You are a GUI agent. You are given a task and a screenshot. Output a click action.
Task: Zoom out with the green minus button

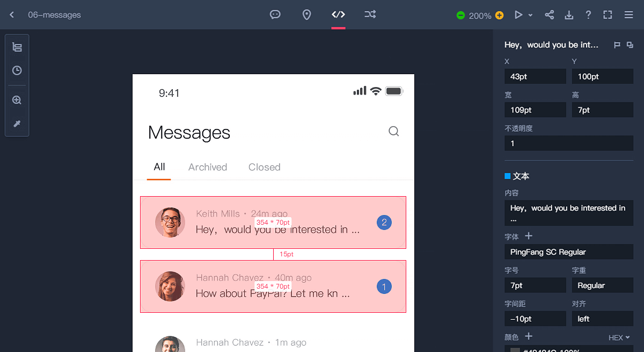pyautogui.click(x=460, y=16)
